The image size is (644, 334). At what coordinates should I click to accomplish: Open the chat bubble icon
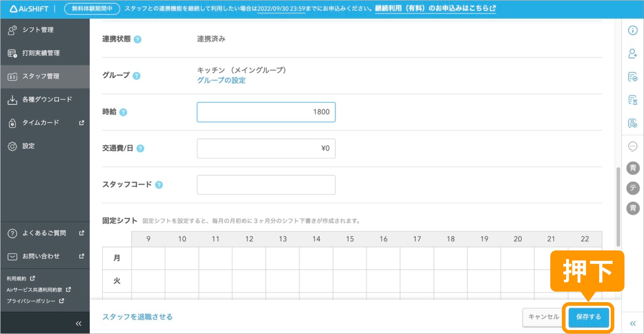(x=633, y=147)
